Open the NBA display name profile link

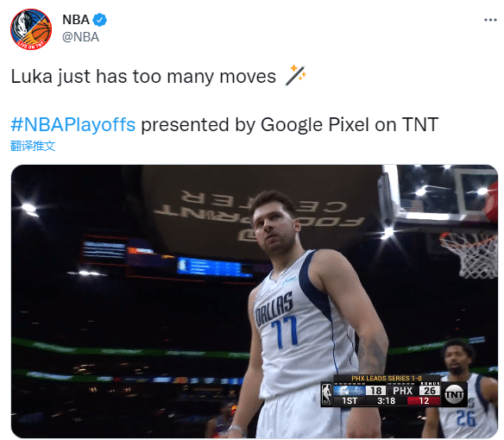(76, 20)
